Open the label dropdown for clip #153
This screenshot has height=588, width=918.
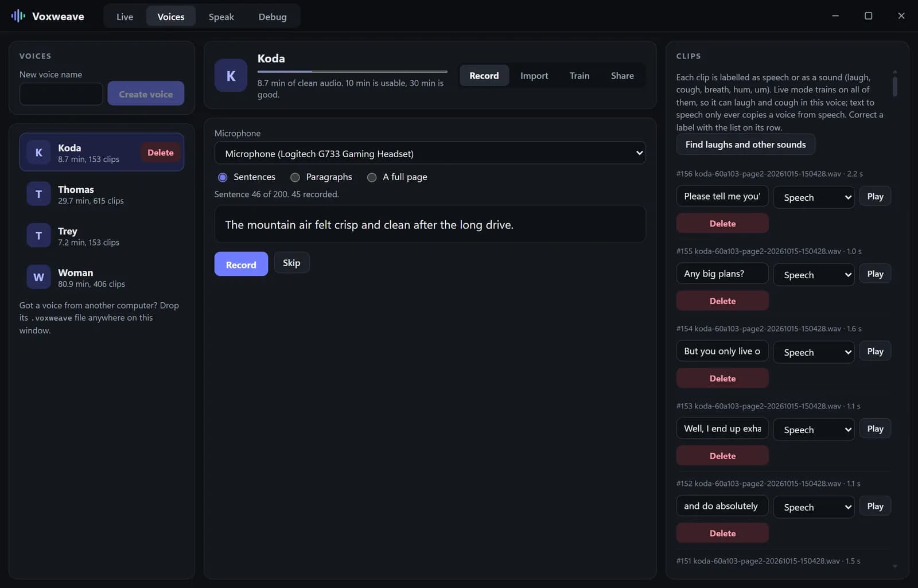[x=814, y=430]
